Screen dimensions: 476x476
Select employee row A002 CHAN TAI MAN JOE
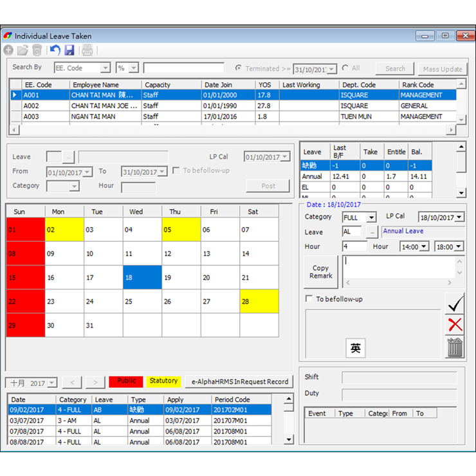pyautogui.click(x=233, y=106)
